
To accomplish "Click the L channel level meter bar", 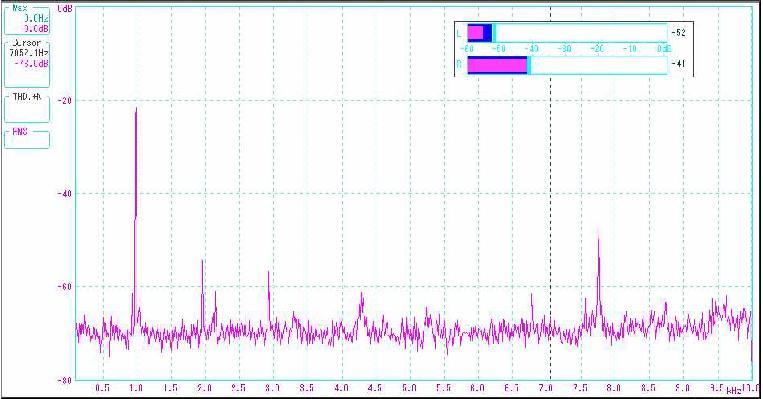I will [x=567, y=33].
